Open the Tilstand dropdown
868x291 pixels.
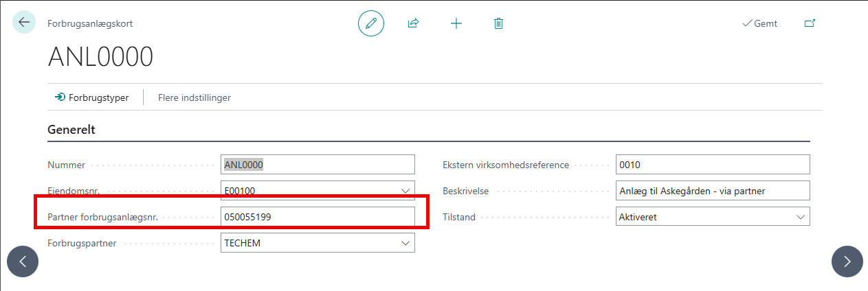[x=800, y=217]
